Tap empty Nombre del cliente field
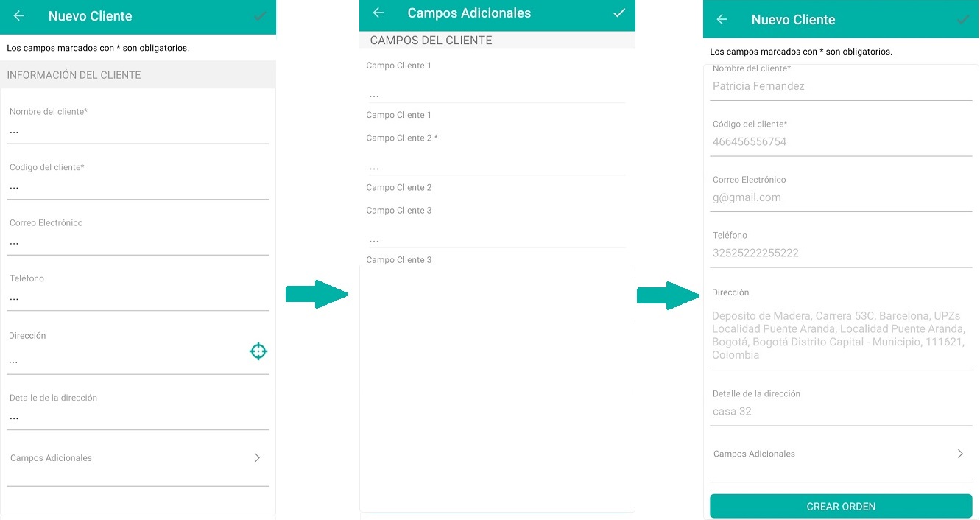Image resolution: width=980 pixels, height=520 pixels. click(138, 132)
